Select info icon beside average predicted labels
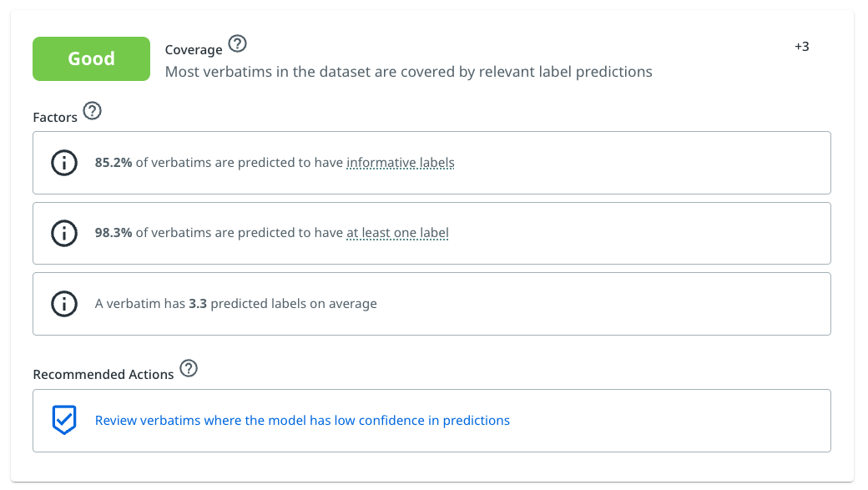 click(64, 304)
